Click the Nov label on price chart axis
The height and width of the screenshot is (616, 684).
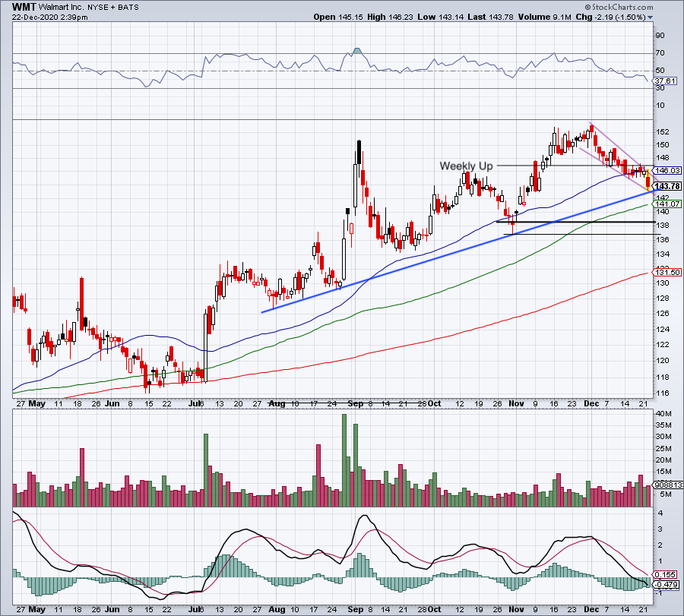coord(517,403)
